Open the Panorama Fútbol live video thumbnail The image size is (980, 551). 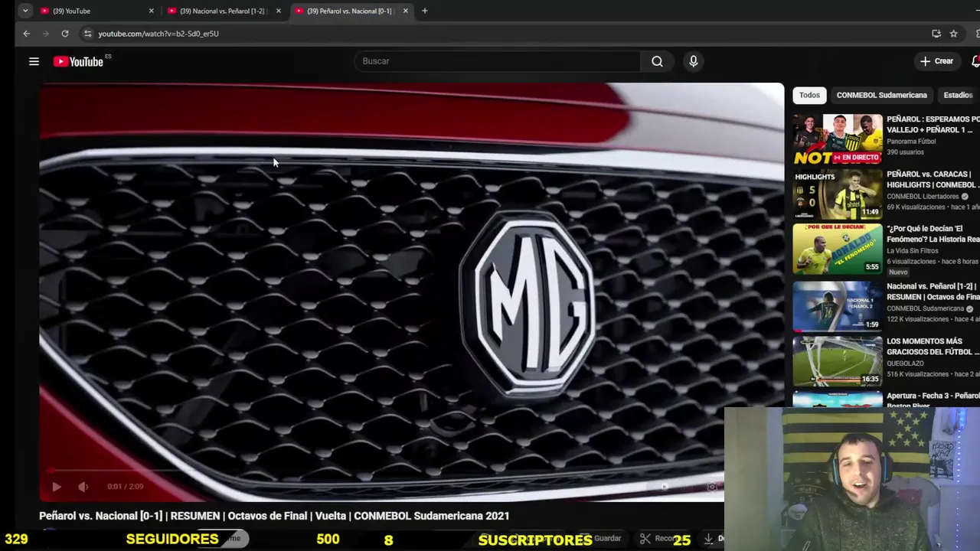[x=838, y=139]
